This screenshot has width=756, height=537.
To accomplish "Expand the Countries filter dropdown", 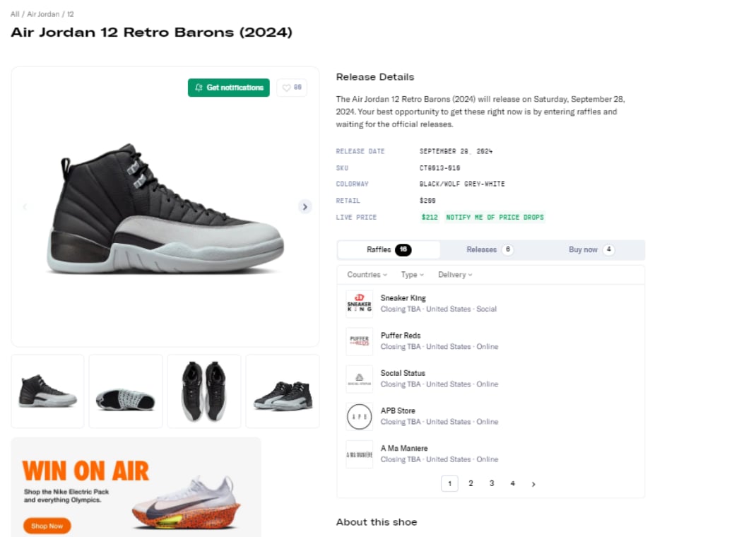I will tap(367, 275).
